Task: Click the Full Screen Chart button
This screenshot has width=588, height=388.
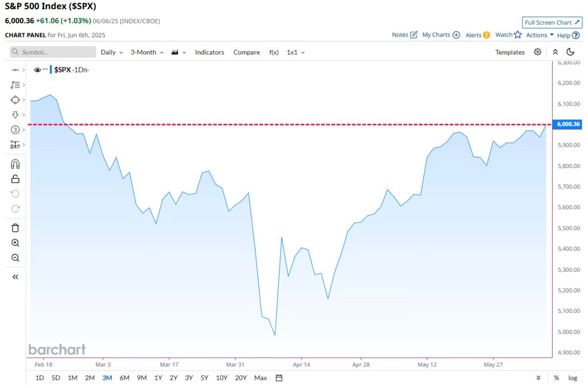Action: pyautogui.click(x=552, y=22)
